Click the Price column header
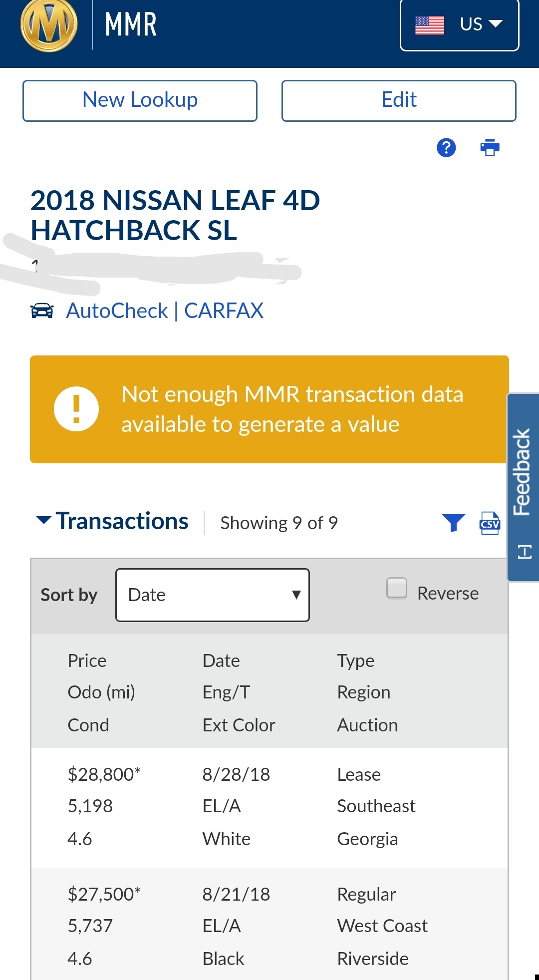 (x=87, y=660)
